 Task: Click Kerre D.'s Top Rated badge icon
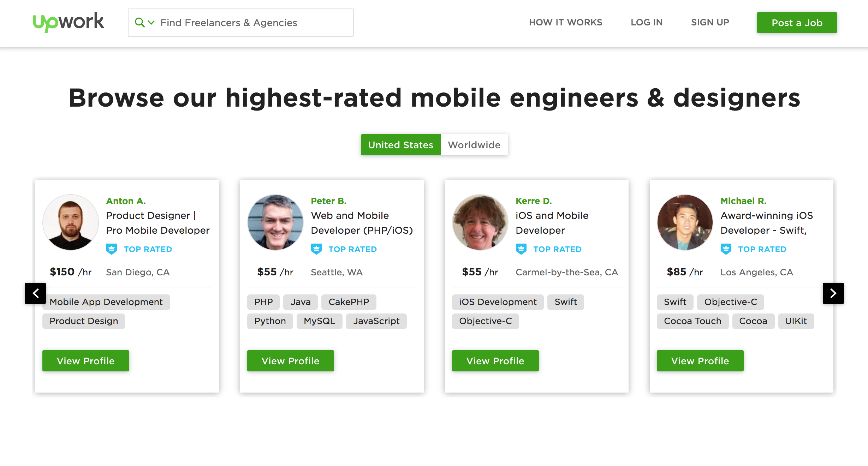point(521,249)
